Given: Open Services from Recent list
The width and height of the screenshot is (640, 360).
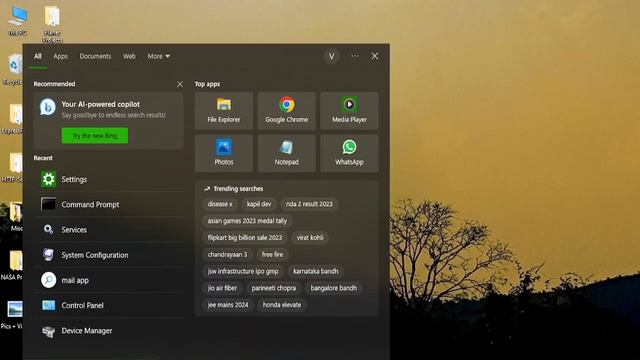Looking at the screenshot, I should tap(109, 230).
